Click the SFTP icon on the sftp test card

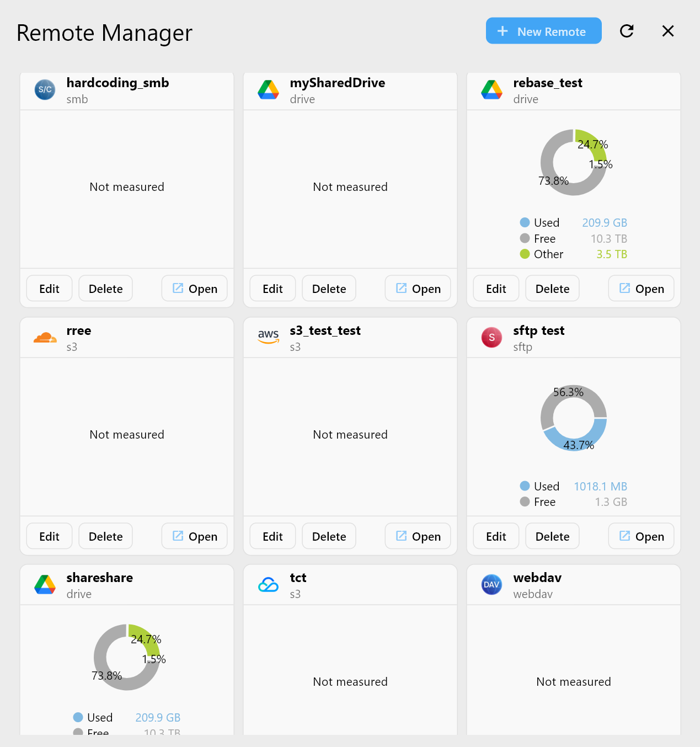[x=491, y=337]
